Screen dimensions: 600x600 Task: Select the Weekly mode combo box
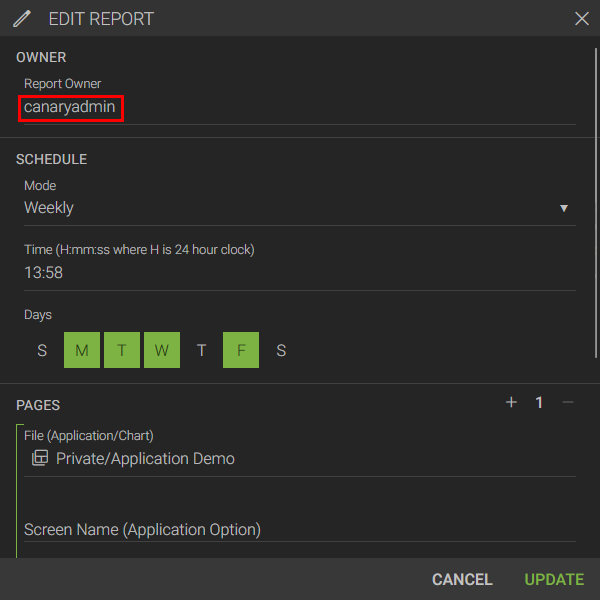coord(290,208)
